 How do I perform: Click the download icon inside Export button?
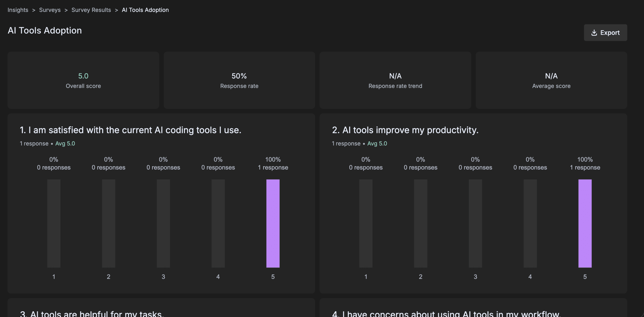[594, 32]
